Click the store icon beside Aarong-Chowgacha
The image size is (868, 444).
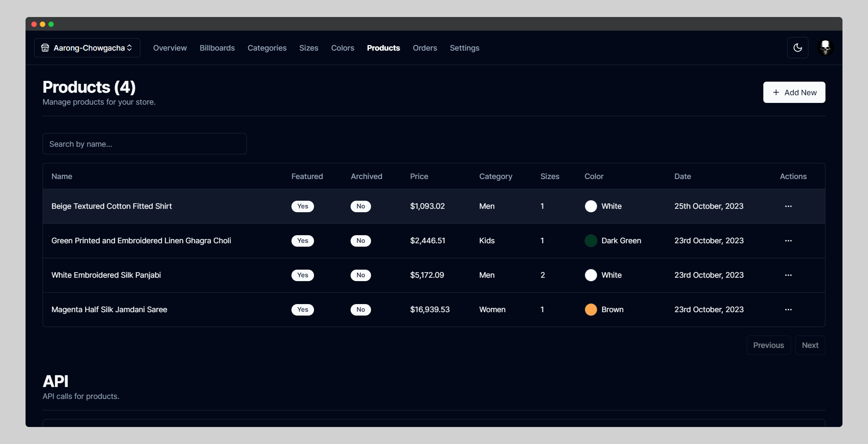[45, 48]
